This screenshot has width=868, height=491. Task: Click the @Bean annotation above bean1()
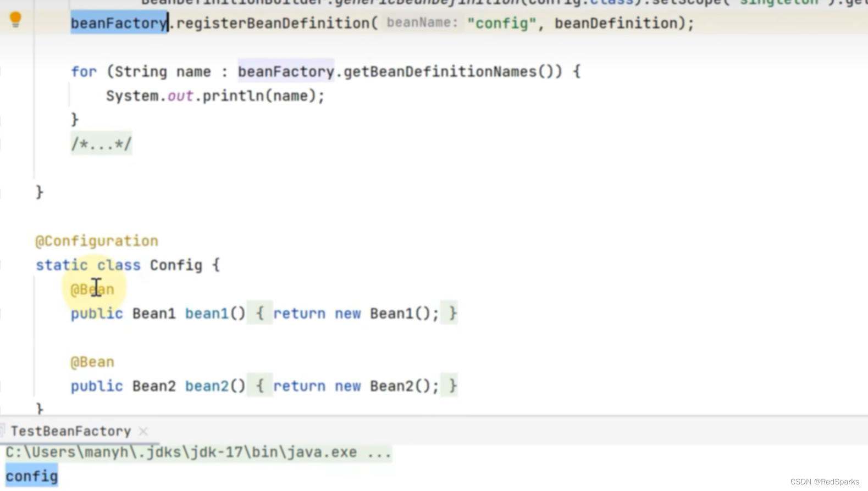[92, 289]
